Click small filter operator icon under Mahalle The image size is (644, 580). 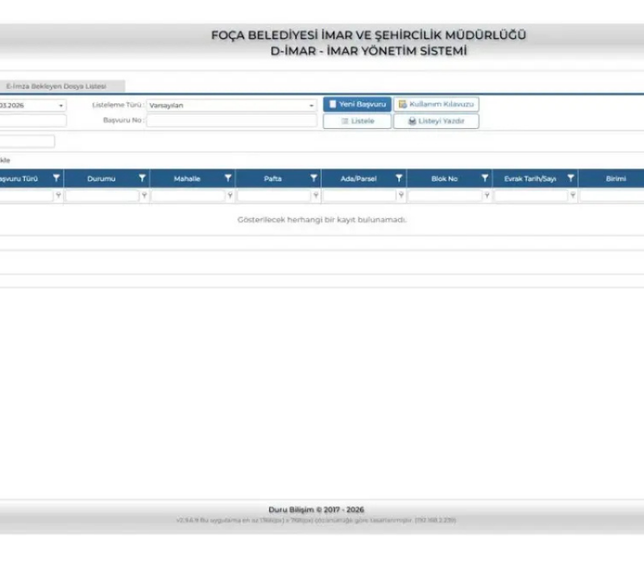[230, 196]
